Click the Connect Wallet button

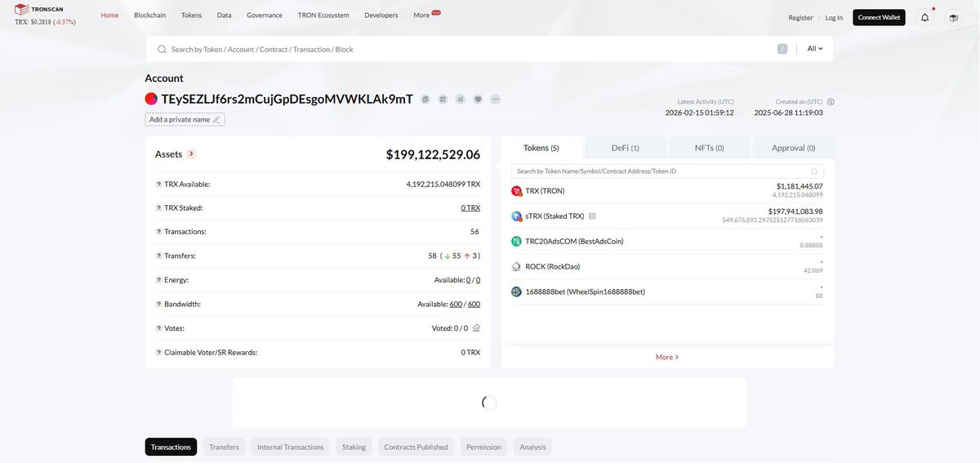[x=879, y=17]
